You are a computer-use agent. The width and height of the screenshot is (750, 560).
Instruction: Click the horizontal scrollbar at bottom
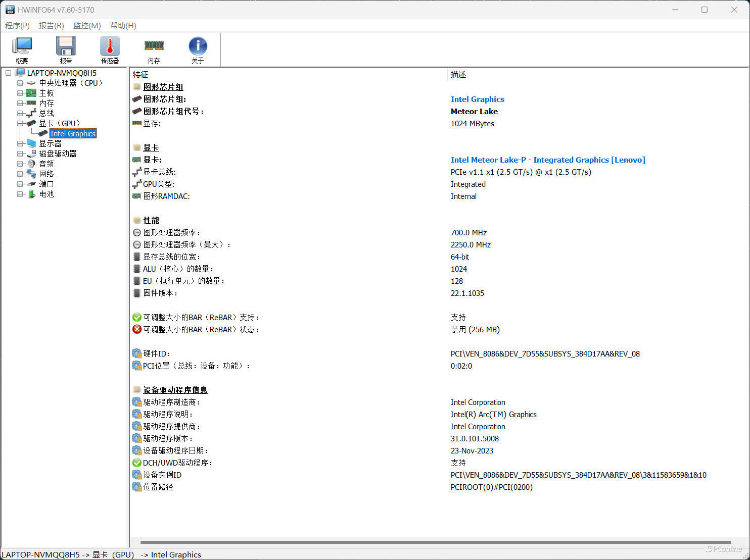pos(435,542)
